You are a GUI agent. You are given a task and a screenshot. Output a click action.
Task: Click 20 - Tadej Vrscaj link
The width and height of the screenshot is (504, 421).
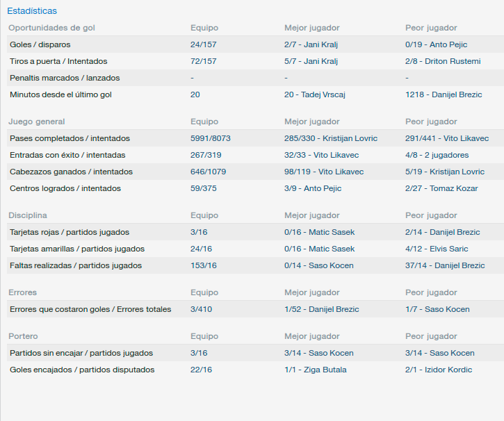pos(314,94)
